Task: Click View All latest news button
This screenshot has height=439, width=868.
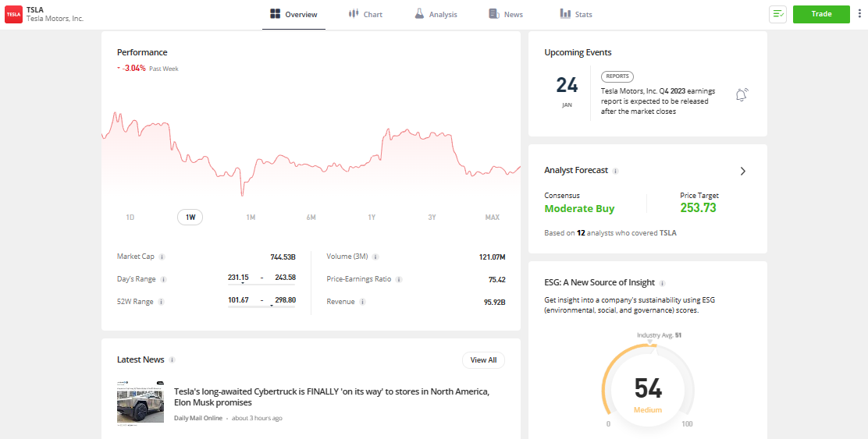Action: point(483,360)
